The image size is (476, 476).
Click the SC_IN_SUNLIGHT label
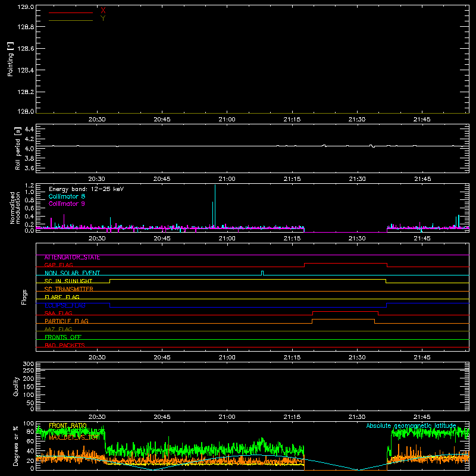tap(68, 281)
